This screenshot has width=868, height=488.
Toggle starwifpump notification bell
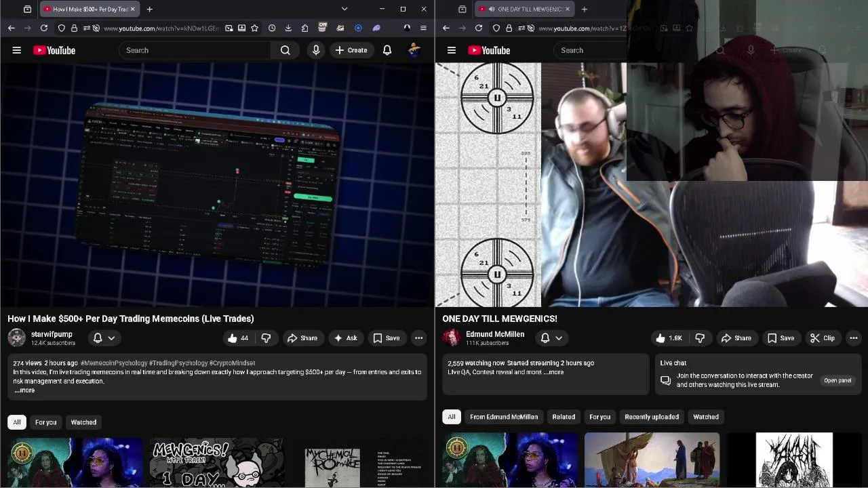[98, 338]
